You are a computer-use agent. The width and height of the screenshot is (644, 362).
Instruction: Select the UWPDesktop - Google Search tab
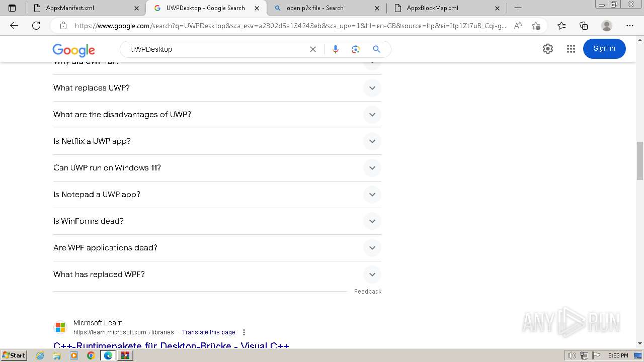(x=205, y=8)
